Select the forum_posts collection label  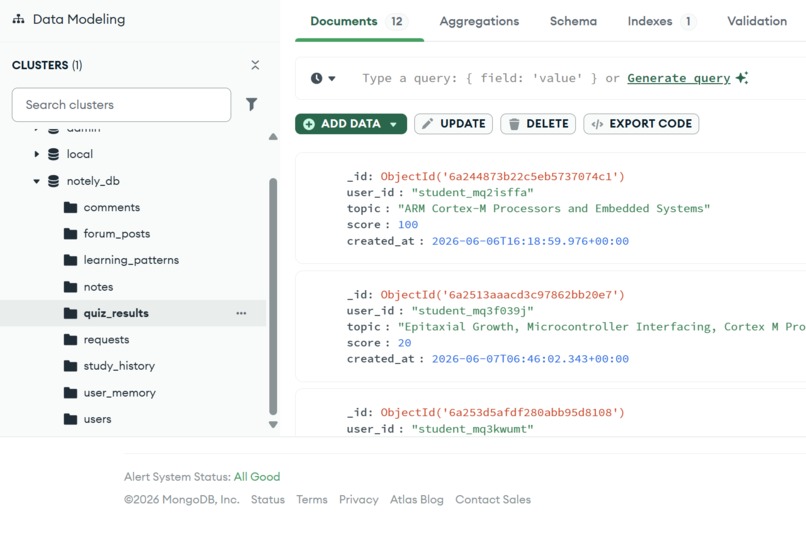(x=117, y=234)
